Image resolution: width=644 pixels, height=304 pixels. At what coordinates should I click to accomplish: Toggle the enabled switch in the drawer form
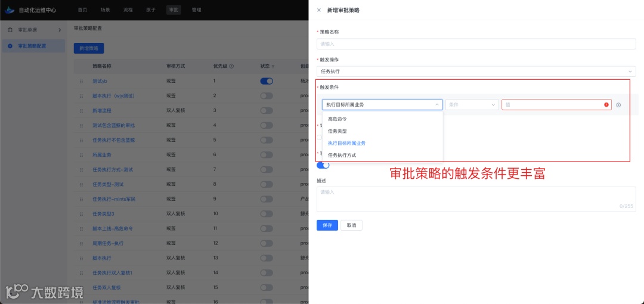(x=323, y=165)
